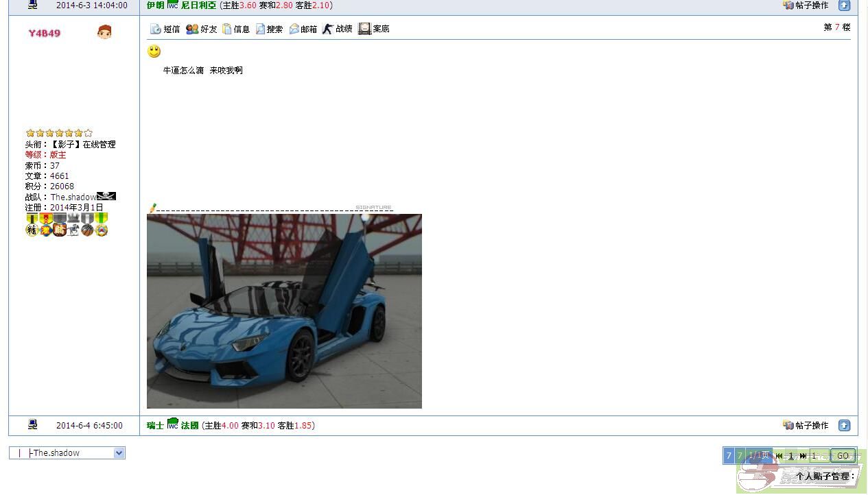Image resolution: width=868 pixels, height=495 pixels.
Task: Expand the The.shadow forum jump dropdown
Action: click(x=119, y=453)
